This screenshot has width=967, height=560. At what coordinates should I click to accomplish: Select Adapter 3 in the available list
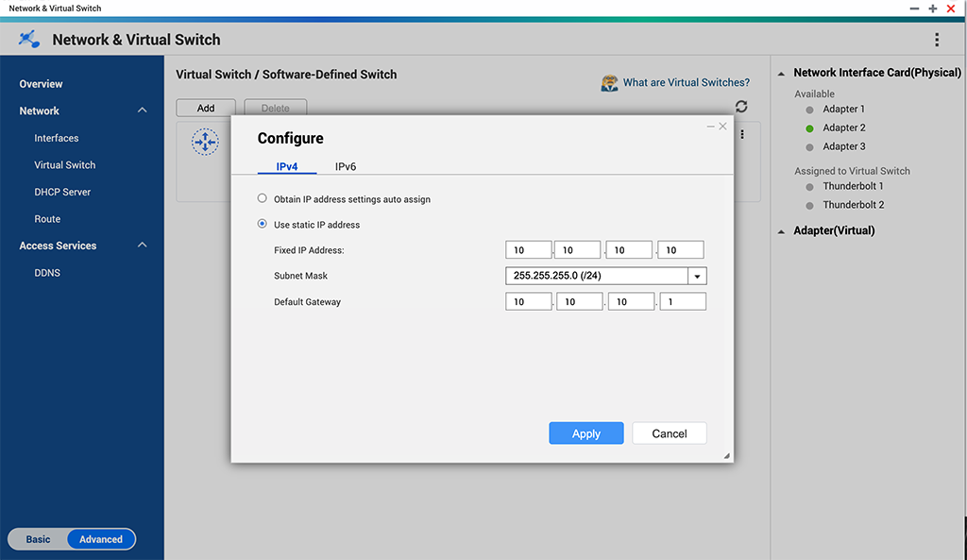(x=844, y=146)
